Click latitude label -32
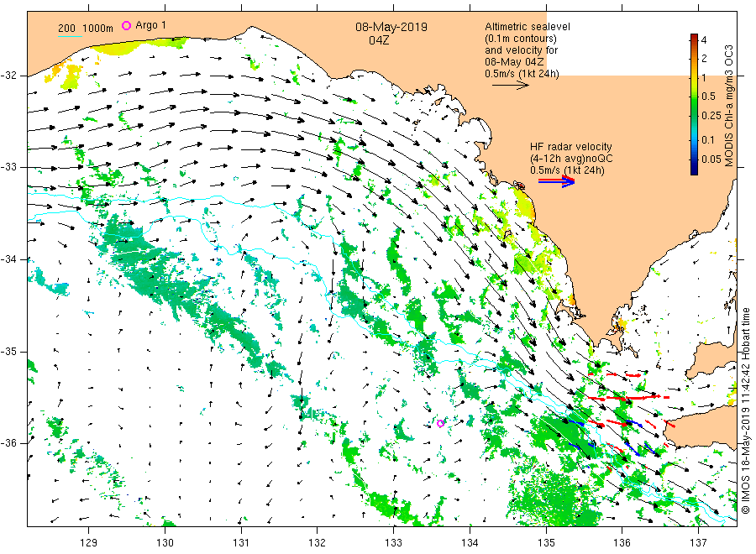The width and height of the screenshot is (756, 554). (x=8, y=76)
